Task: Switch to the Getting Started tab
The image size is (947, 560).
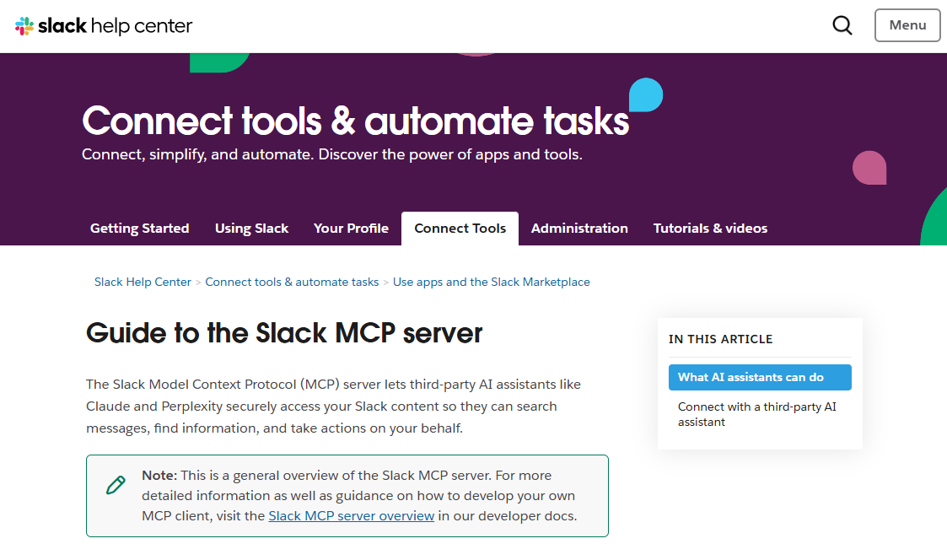Action: 139,228
